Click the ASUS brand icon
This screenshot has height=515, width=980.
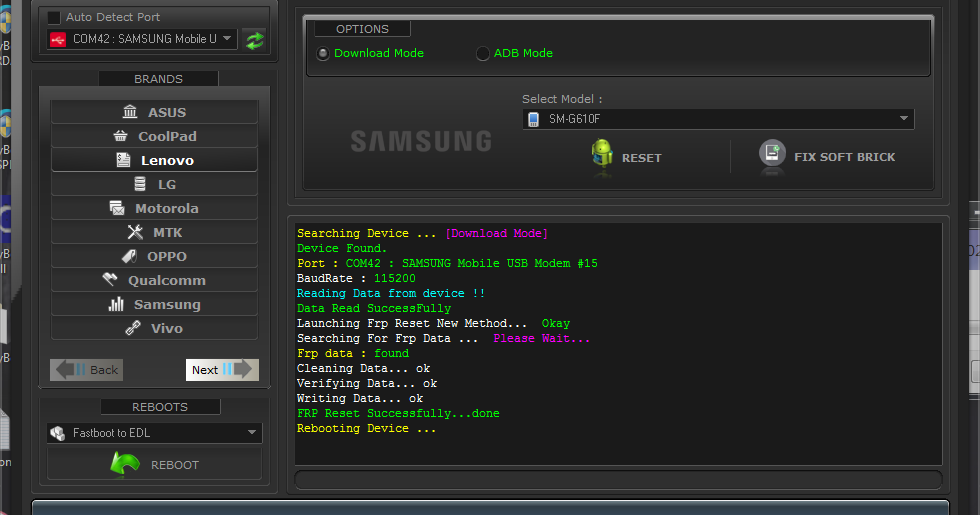130,112
